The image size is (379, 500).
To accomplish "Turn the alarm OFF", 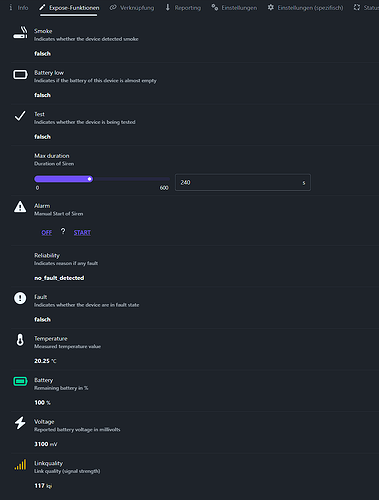I will tap(47, 233).
